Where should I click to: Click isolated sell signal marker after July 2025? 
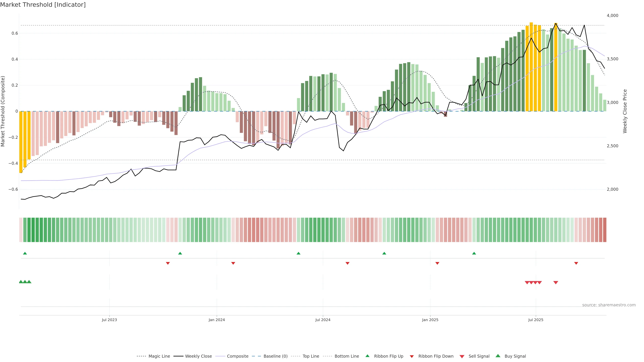(556, 283)
